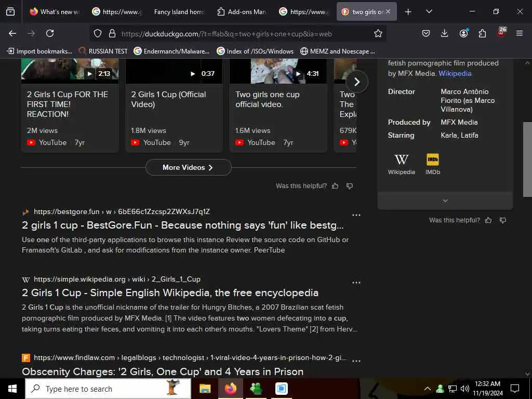Viewport: 532px width, 399px height.
Task: Open the network tray icon
Action: click(x=453, y=389)
